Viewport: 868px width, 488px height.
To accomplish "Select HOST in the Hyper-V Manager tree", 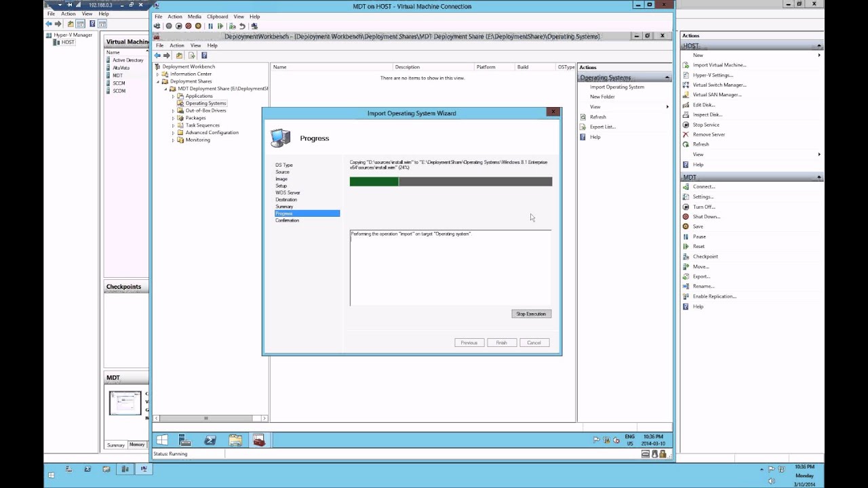I will pos(68,42).
